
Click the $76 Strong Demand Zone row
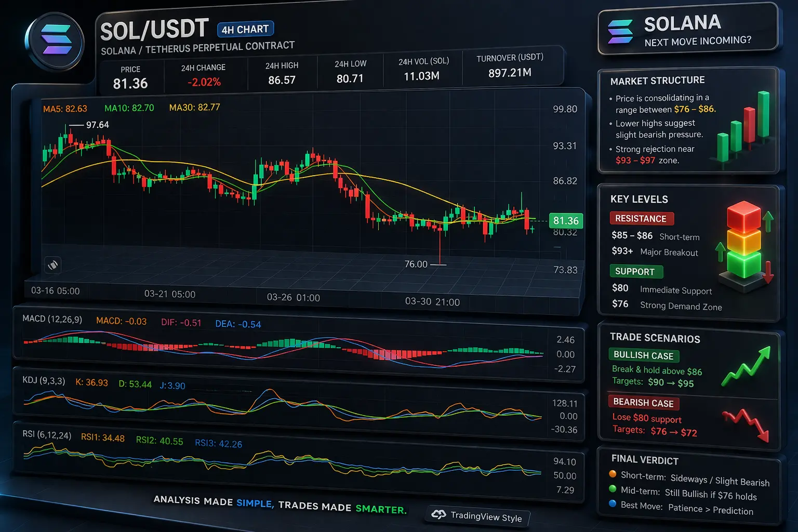(667, 305)
